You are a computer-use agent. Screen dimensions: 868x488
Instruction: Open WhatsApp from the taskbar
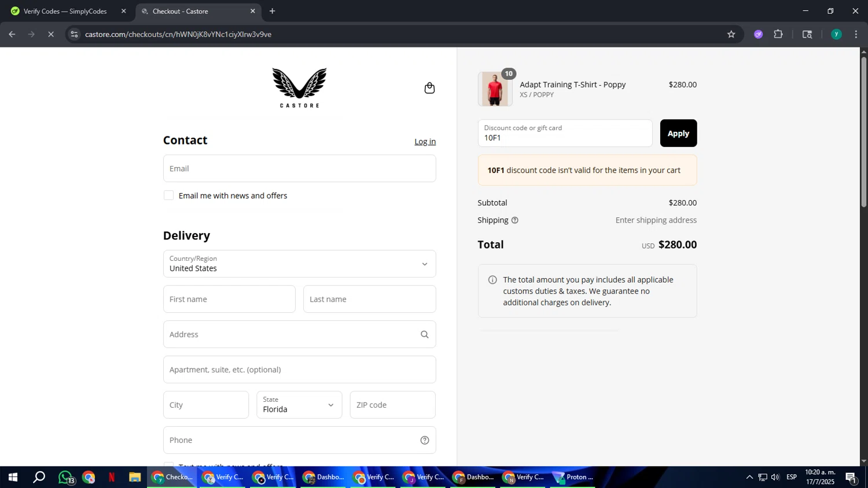[x=66, y=478]
